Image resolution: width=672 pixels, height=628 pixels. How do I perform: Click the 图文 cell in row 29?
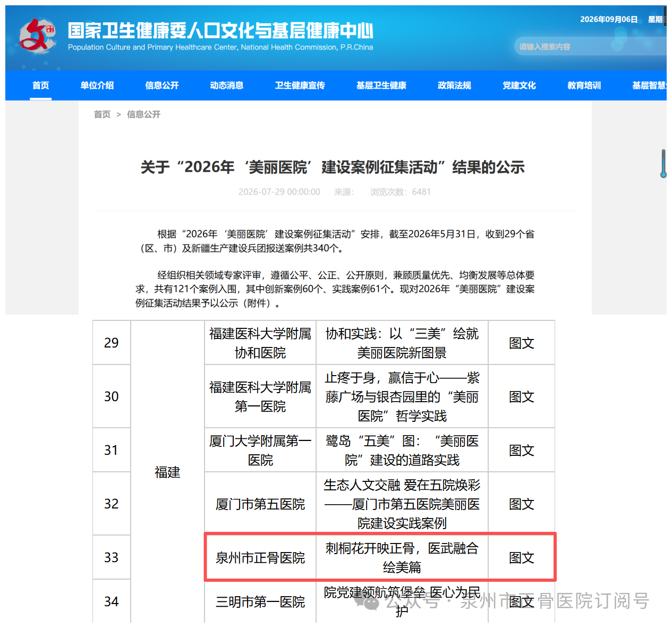522,343
